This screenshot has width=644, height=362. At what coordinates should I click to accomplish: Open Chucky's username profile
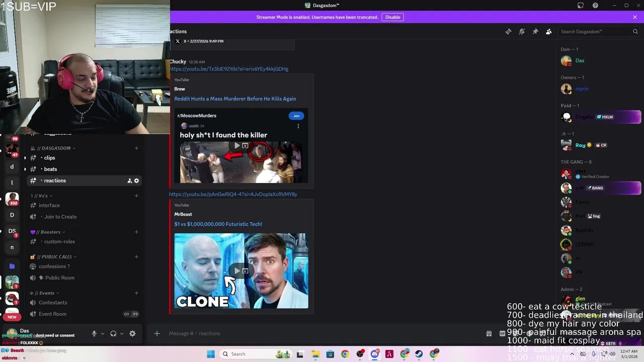pyautogui.click(x=178, y=62)
